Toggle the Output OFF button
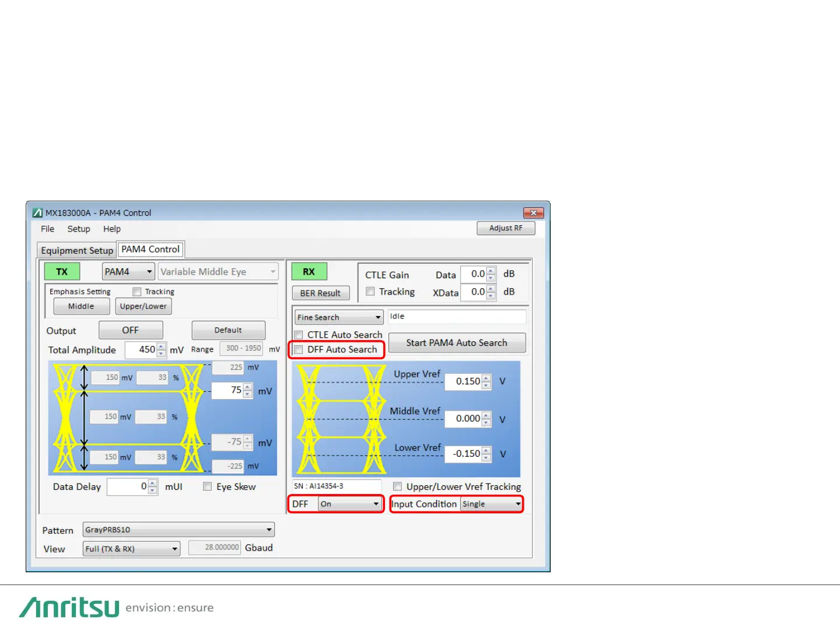The image size is (840, 630). [x=131, y=330]
